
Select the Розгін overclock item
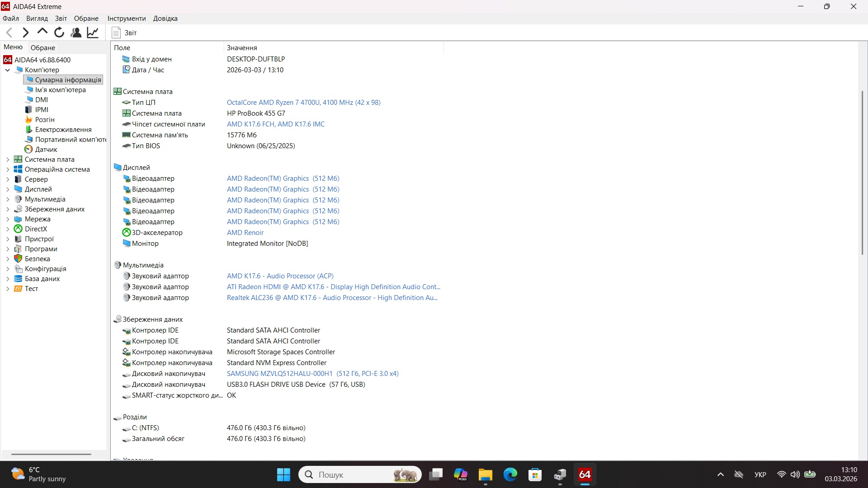coord(44,119)
